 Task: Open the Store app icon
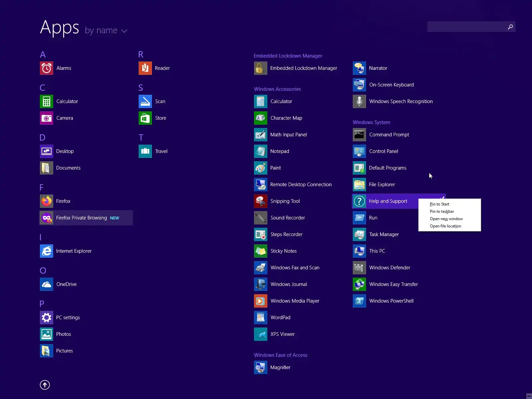[x=145, y=118]
